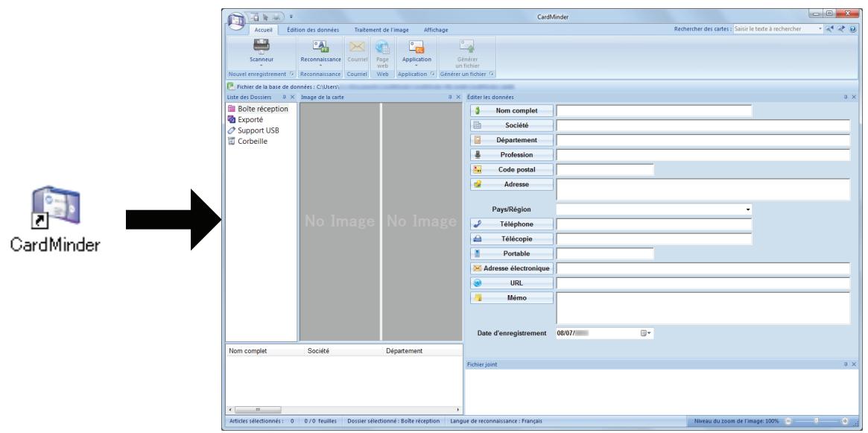Open the Affichage tab
Image resolution: width=868 pixels, height=433 pixels.
click(x=436, y=30)
